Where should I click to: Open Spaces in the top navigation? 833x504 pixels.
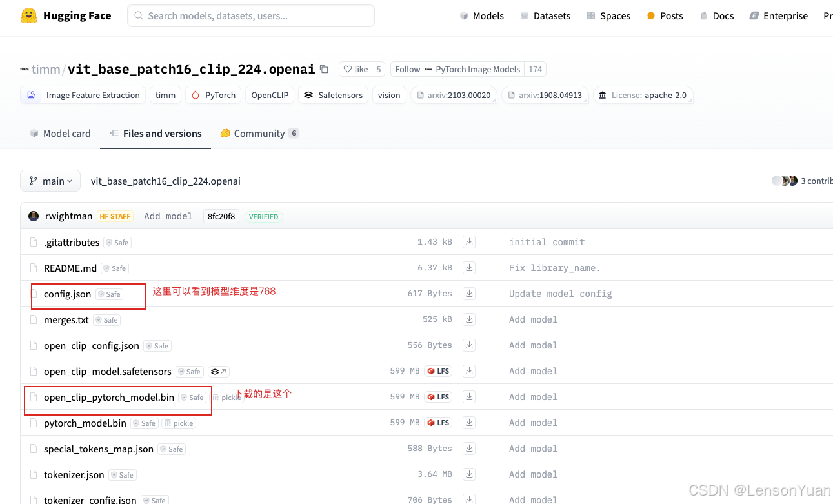coord(608,15)
